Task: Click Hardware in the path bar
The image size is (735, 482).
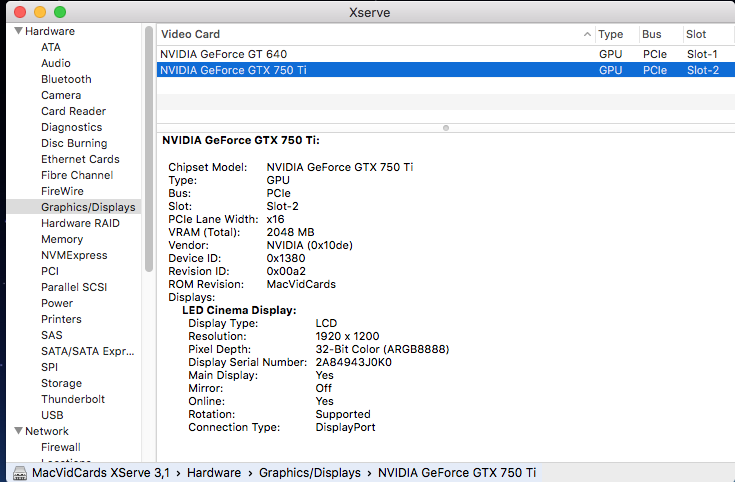Action: coord(214,473)
